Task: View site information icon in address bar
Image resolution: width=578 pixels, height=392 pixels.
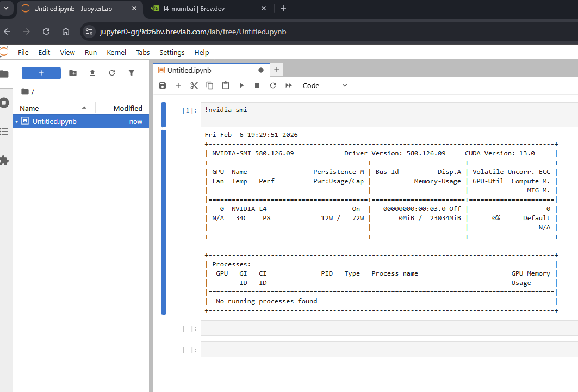Action: pos(89,32)
